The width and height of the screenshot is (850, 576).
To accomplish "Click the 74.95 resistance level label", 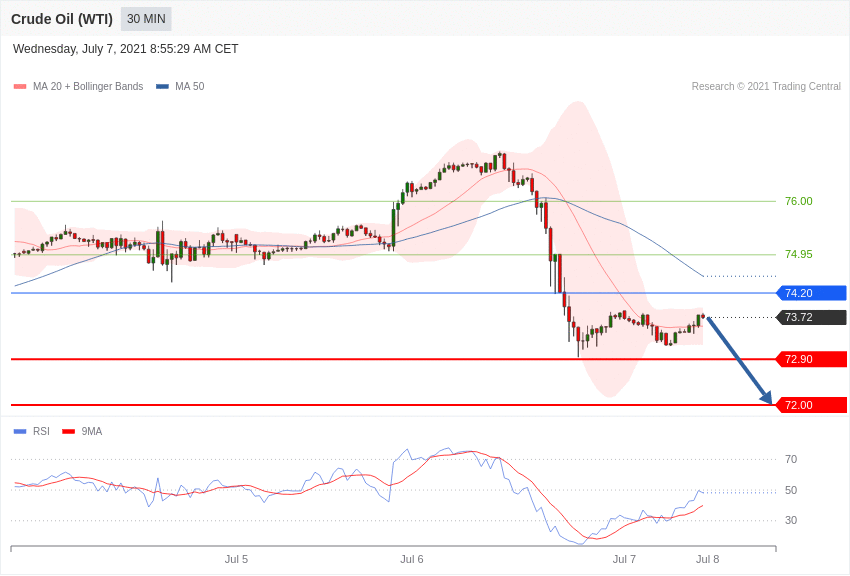I will pyautogui.click(x=799, y=254).
